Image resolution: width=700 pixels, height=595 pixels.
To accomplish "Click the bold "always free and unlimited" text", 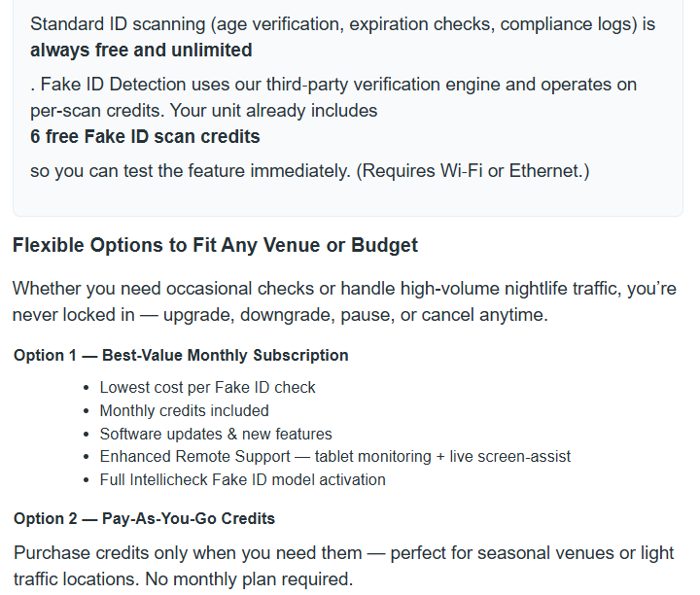I will (141, 50).
